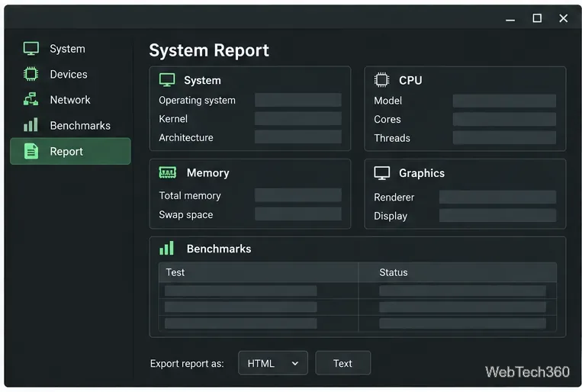Close the System Report window
The height and width of the screenshot is (392, 582).
564,18
